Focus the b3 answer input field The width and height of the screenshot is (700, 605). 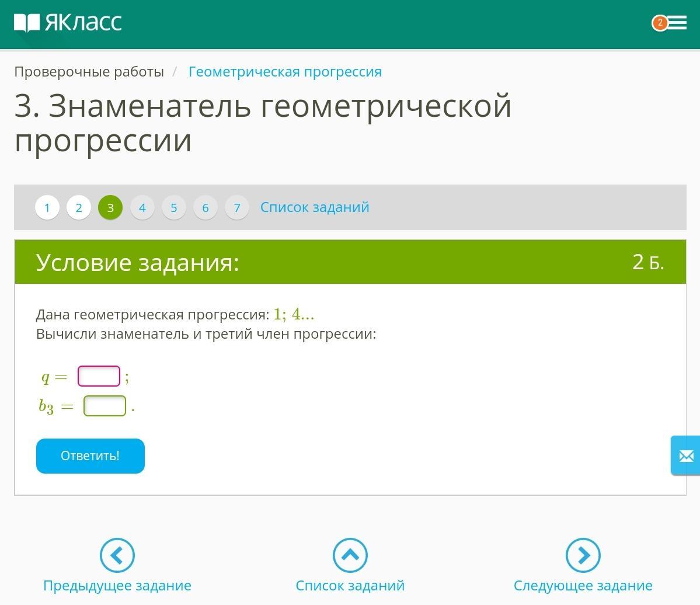click(105, 406)
